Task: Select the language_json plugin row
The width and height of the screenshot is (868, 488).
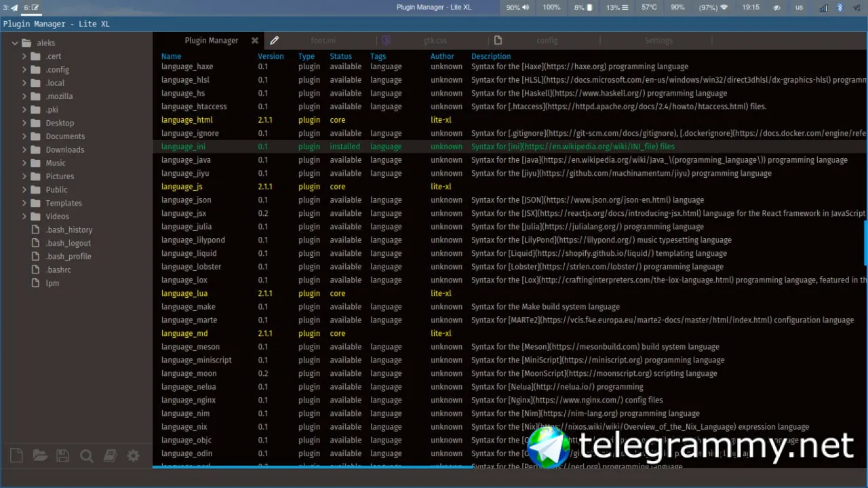Action: coord(509,200)
